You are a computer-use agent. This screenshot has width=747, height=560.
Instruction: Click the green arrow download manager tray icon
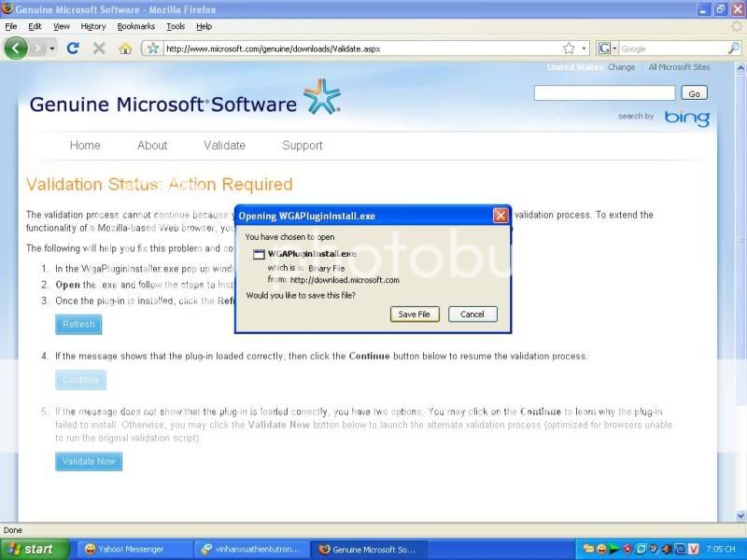[614, 549]
